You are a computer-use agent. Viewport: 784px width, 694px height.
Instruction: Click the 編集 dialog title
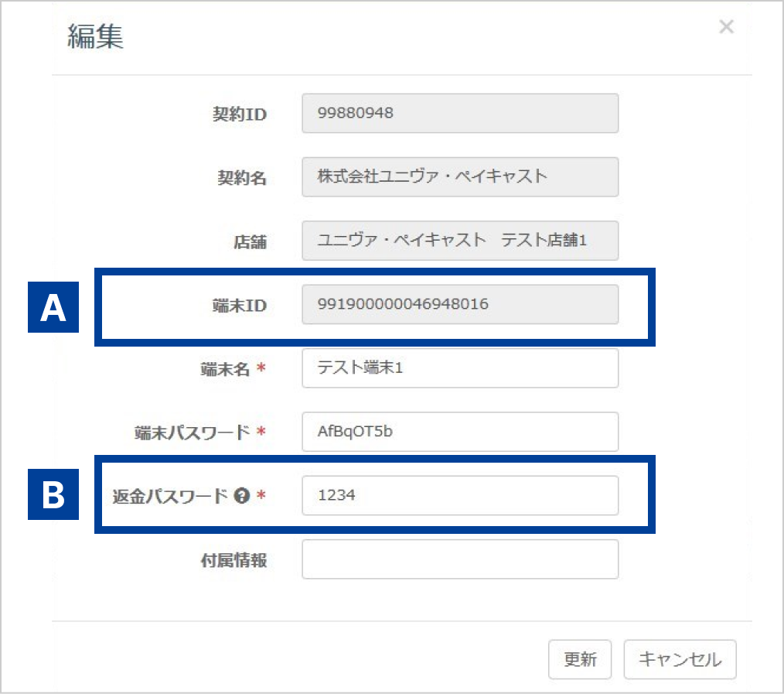coord(96,37)
